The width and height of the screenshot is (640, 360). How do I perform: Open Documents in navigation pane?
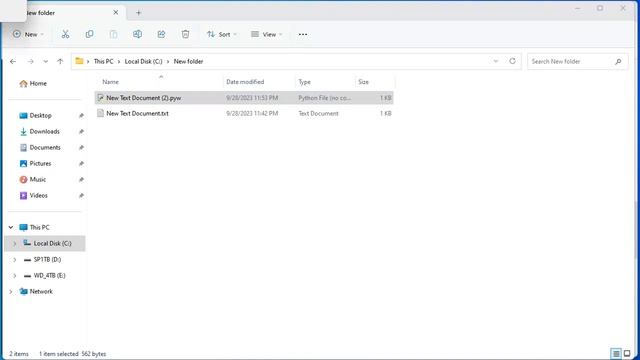tap(40, 147)
